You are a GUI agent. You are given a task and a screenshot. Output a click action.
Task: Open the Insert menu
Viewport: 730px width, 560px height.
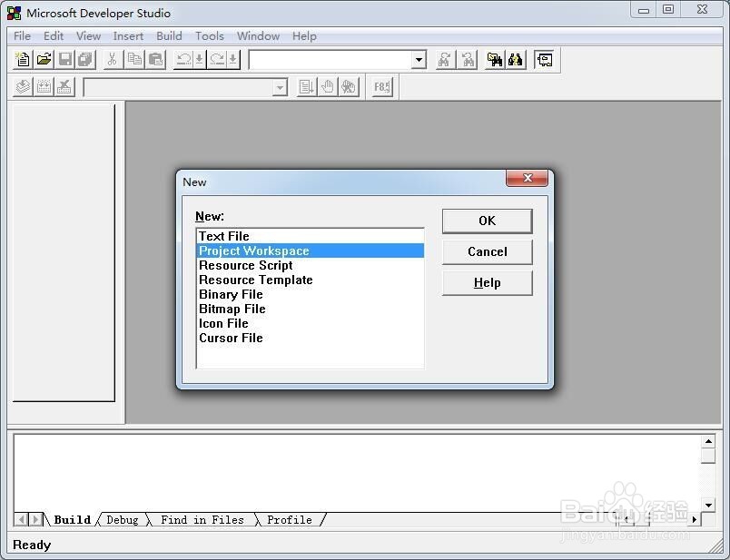coord(128,35)
